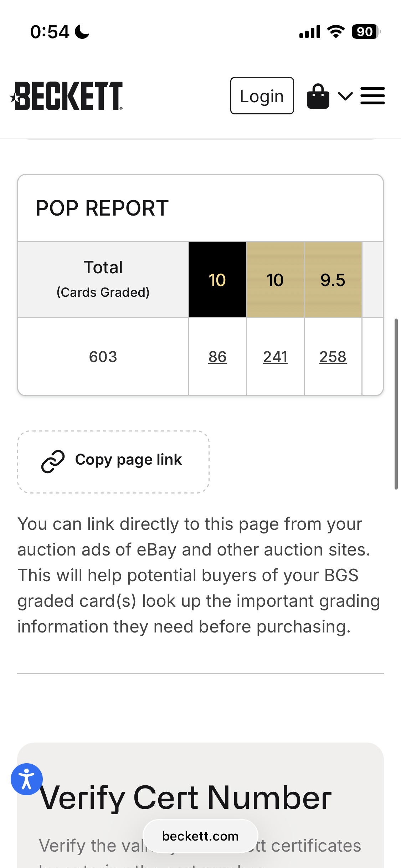Select the total 603 cards graded cell

[103, 357]
